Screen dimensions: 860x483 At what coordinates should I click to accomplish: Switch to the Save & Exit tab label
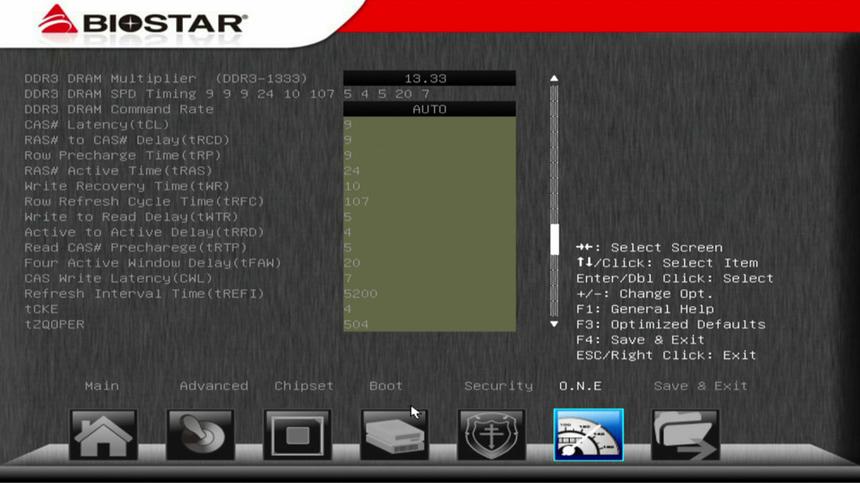click(x=700, y=386)
